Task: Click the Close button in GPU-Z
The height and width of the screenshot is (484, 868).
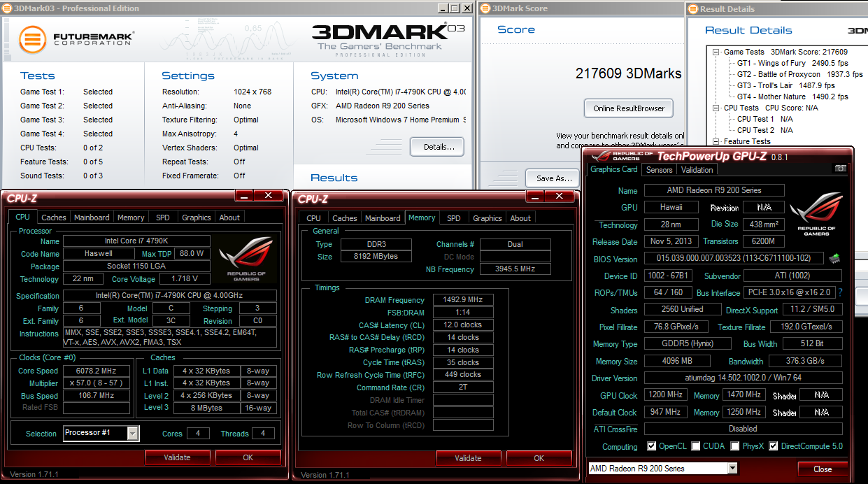Action: (823, 469)
